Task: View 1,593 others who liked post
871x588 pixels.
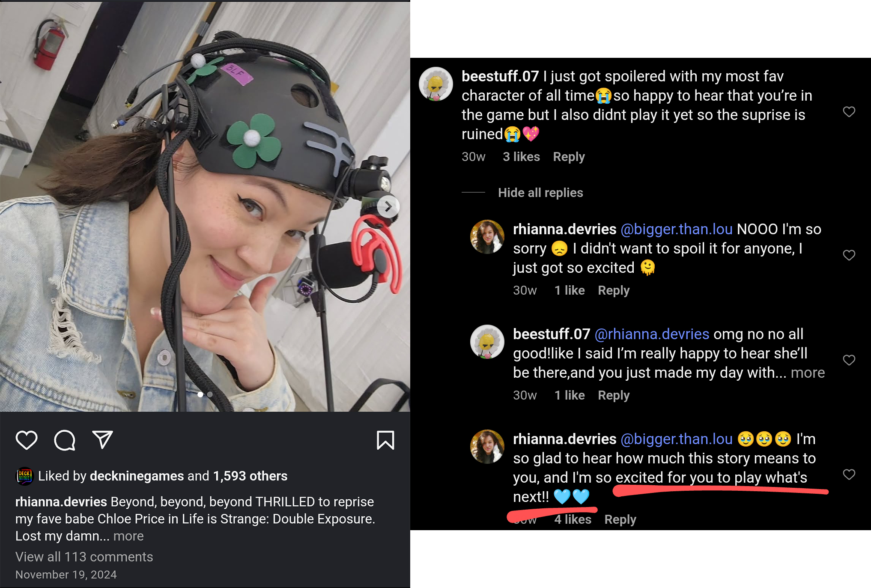Action: tap(250, 476)
